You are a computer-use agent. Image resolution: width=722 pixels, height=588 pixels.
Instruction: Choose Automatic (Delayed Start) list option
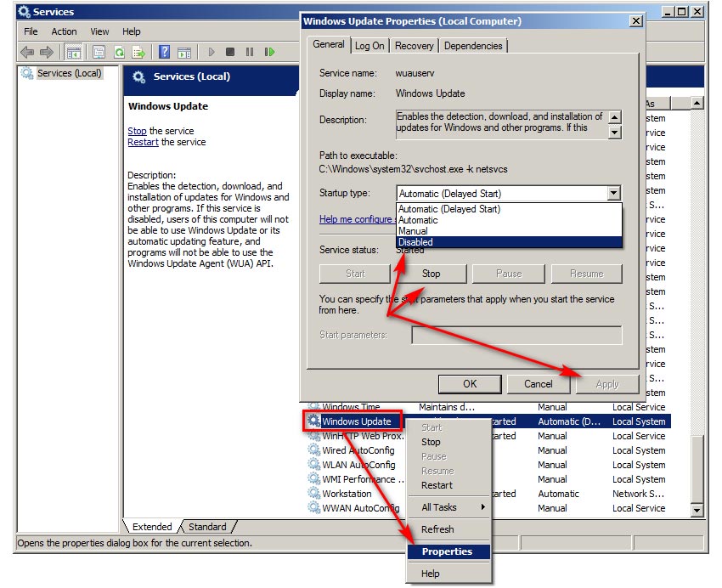[x=509, y=209]
